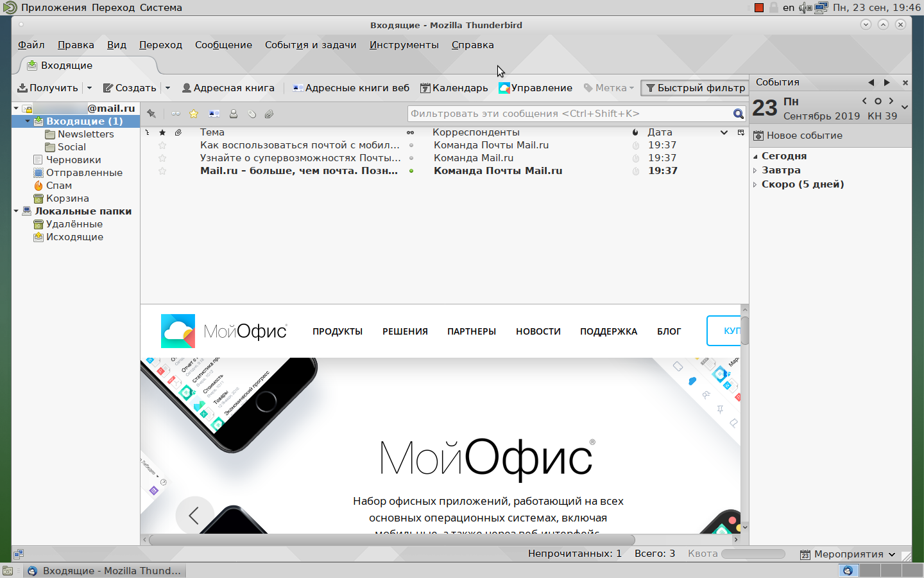Filter messages from address book contacts

(214, 114)
